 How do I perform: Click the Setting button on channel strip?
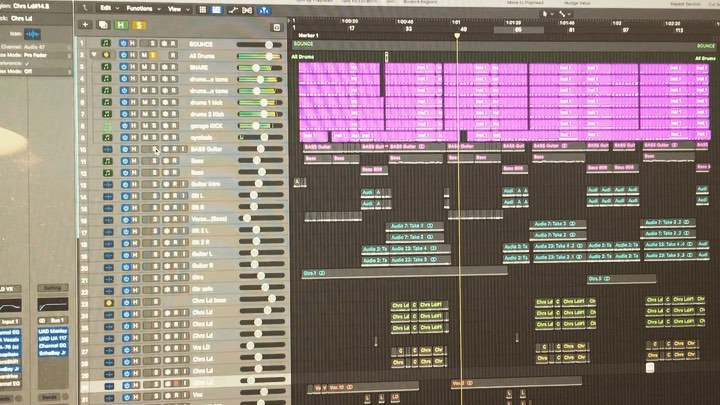(x=52, y=288)
